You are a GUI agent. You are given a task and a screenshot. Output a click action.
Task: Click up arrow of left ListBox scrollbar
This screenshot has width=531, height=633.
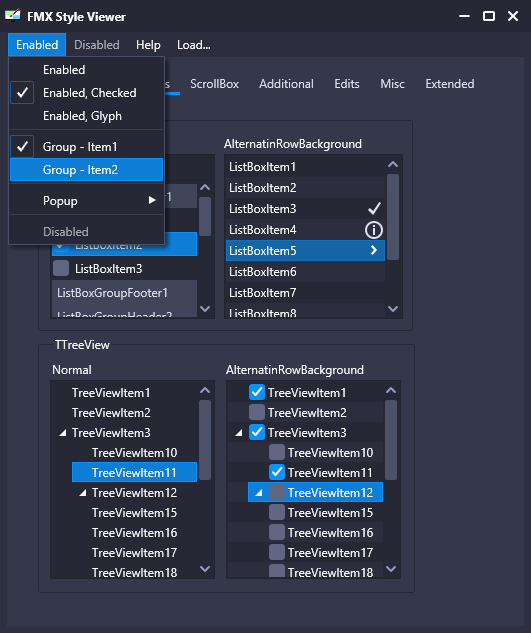coord(205,187)
